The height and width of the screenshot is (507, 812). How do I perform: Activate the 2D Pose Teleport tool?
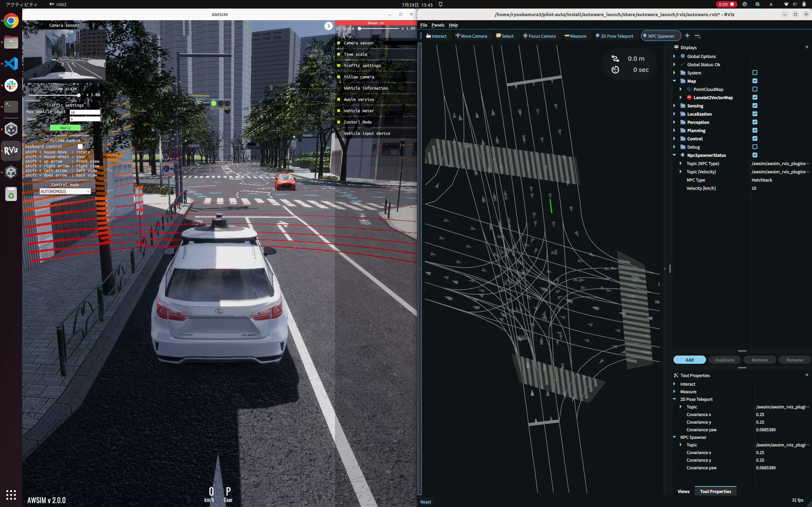click(x=614, y=36)
